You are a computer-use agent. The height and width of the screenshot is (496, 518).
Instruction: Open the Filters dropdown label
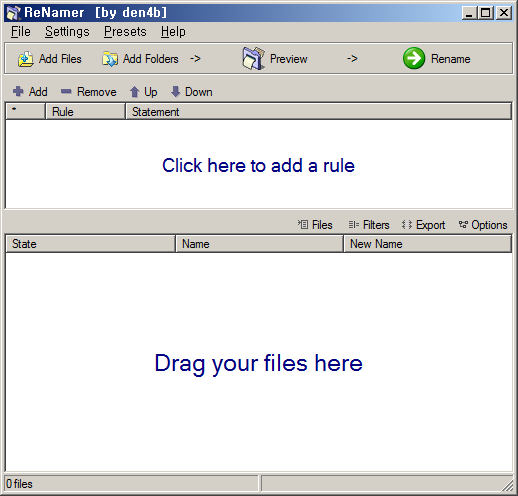coord(376,225)
